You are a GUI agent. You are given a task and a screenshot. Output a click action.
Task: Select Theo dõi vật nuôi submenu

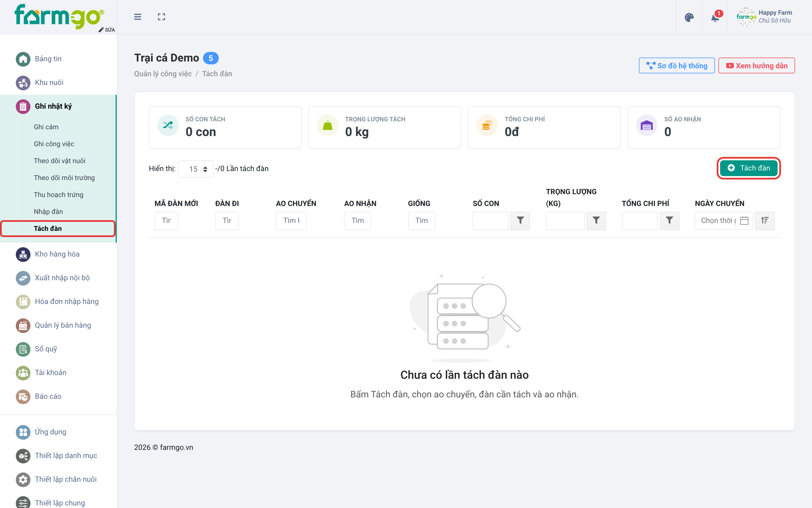[59, 161]
